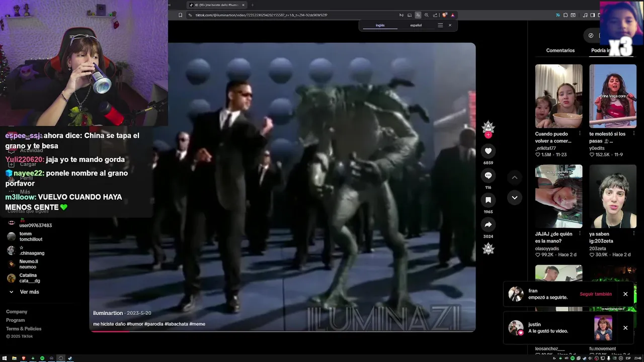This screenshot has width=644, height=362.
Task: Open JAJAJ de quién es la mano thumbnail
Action: [x=558, y=197]
